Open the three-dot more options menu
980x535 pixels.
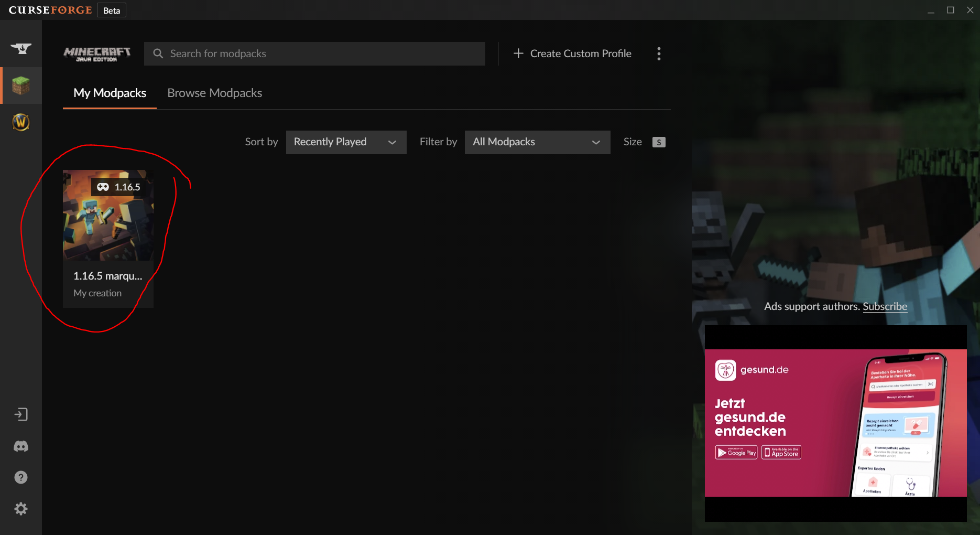(659, 53)
